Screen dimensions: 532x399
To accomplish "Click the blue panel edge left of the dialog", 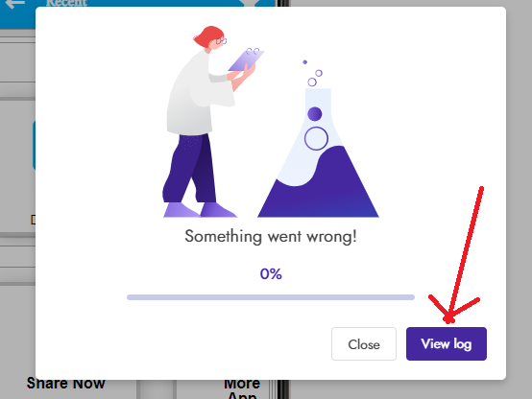I will 34,145.
